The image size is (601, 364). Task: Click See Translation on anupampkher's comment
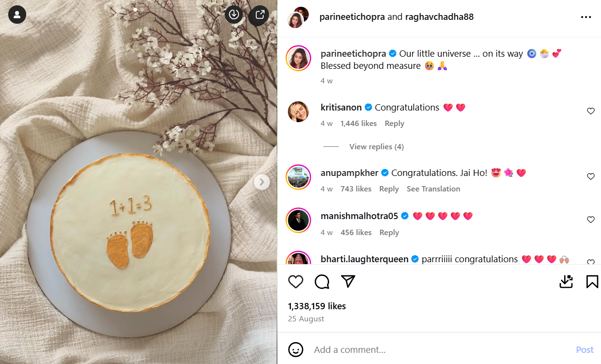pos(433,189)
